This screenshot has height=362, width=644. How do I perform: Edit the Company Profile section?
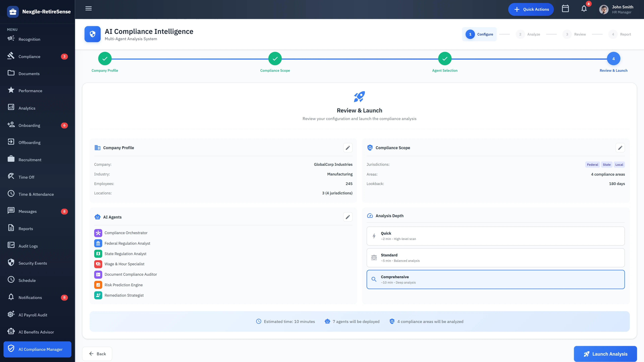coord(347,148)
